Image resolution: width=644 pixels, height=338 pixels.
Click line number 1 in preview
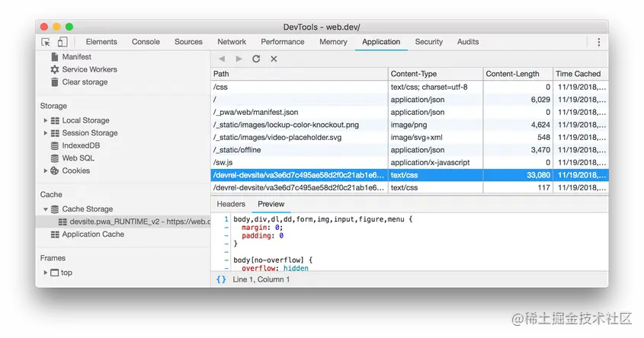tap(226, 219)
